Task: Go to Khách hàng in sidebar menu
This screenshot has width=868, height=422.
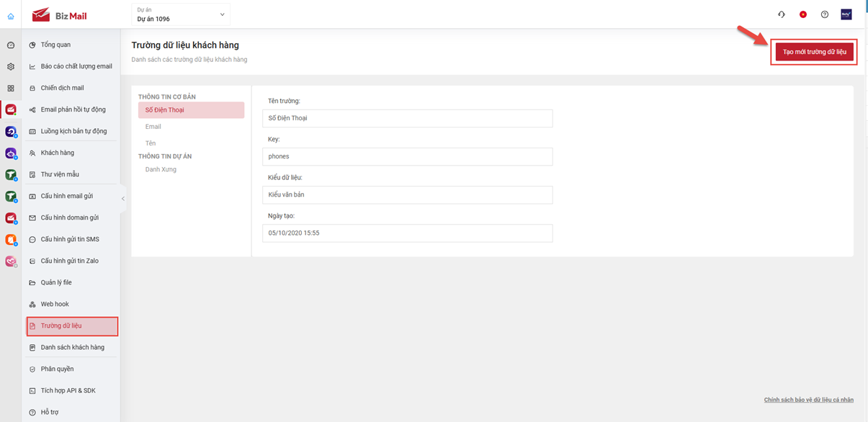Action: click(x=58, y=153)
